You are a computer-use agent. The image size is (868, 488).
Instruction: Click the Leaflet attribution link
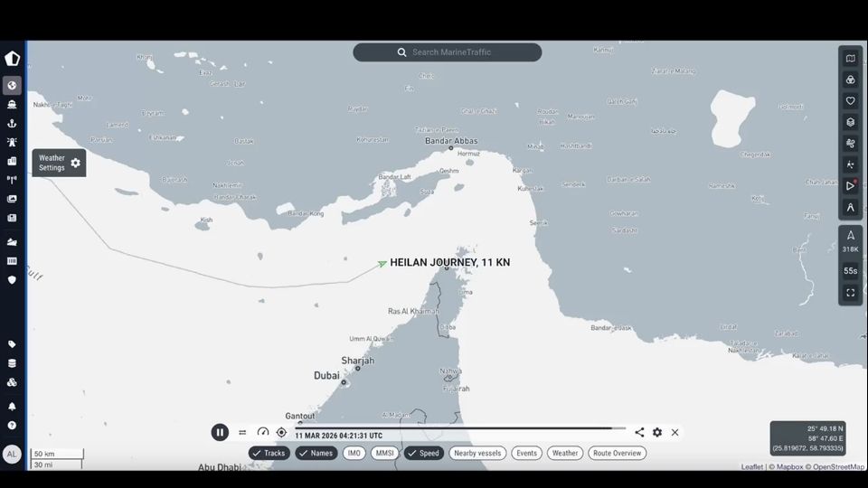click(x=751, y=467)
